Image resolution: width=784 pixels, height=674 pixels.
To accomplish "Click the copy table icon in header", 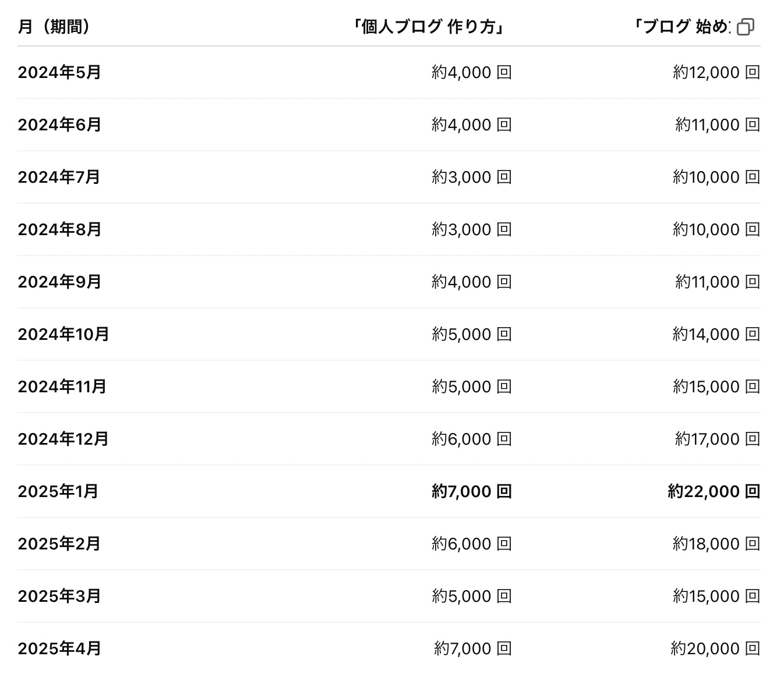I will click(x=745, y=27).
